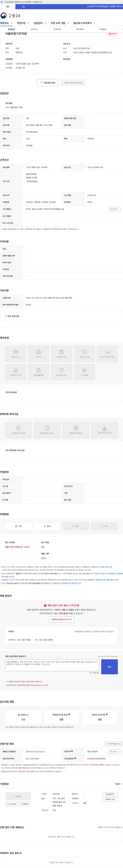The width and height of the screenshot is (123, 868).
Task: Show info tooltip for 고용24 입사지원
Action: 107,714
